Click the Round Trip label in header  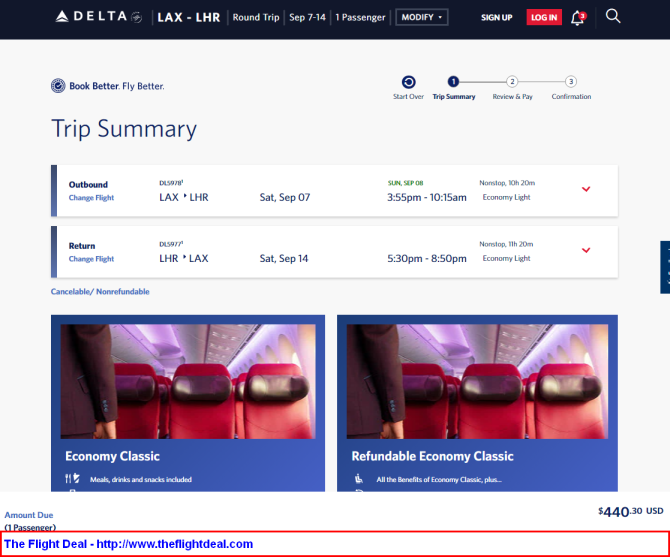[256, 18]
